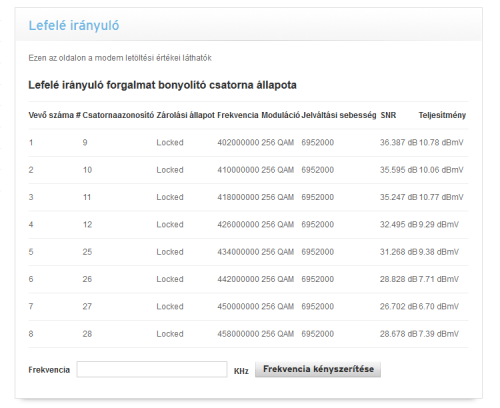The image size is (500, 408).
Task: Click the Csatornaazonosító column header
Action: coord(118,115)
